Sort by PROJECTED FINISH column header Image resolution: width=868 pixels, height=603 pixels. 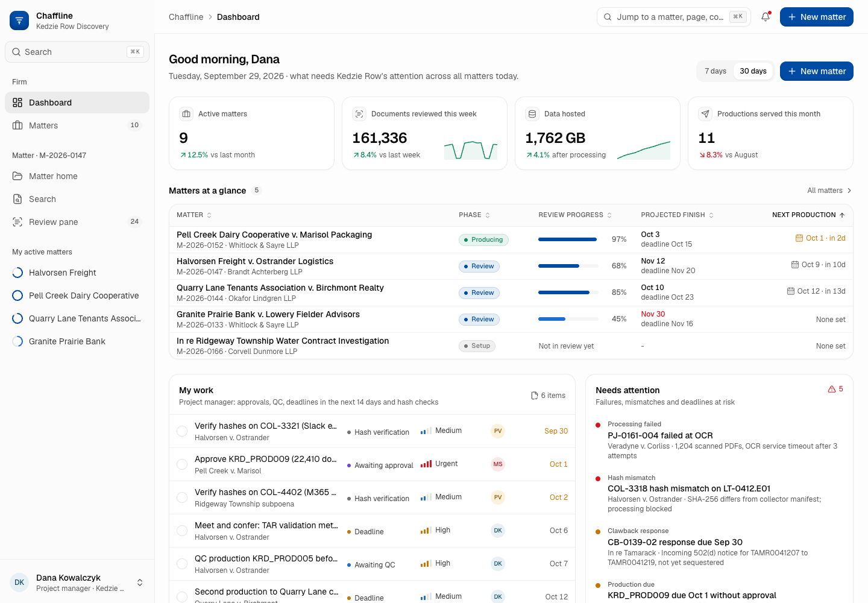678,215
